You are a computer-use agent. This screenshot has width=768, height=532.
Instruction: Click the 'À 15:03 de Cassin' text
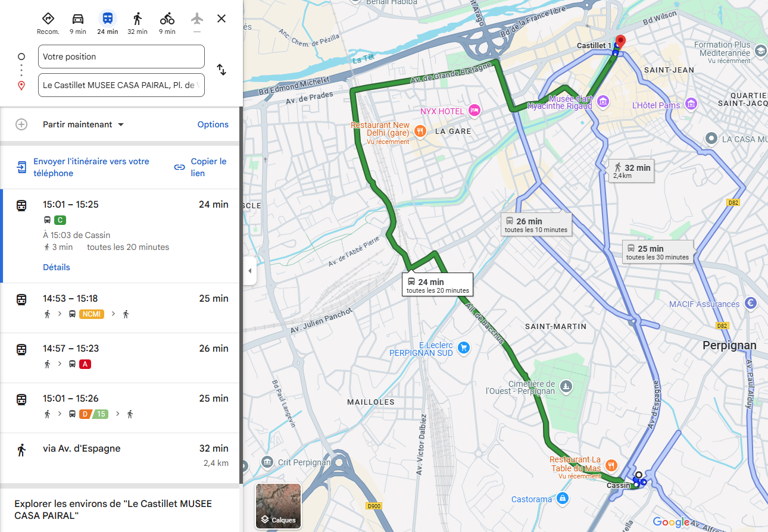pos(76,235)
